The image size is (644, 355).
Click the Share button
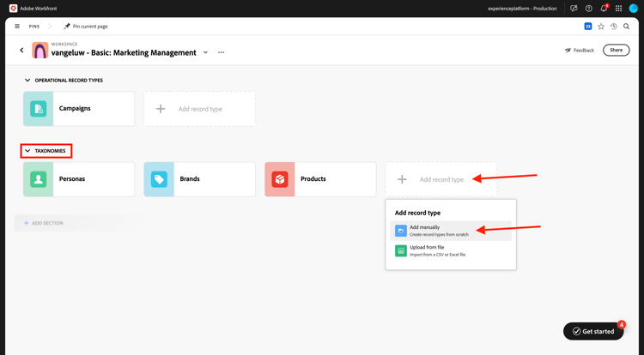616,50
